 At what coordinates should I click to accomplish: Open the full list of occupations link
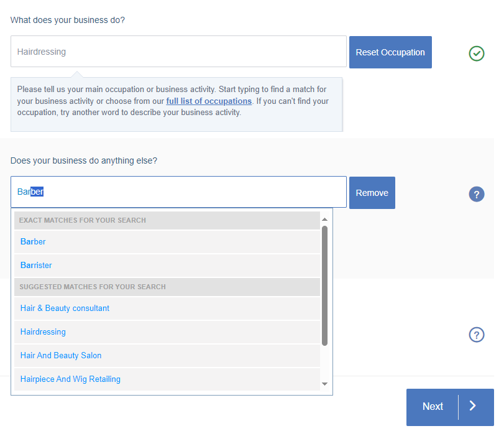(x=209, y=101)
